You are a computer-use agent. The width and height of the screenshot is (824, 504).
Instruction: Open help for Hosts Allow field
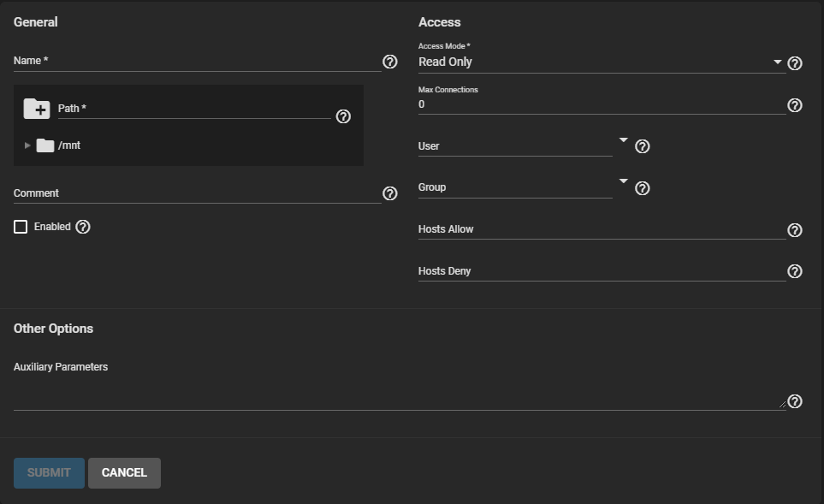[794, 230]
